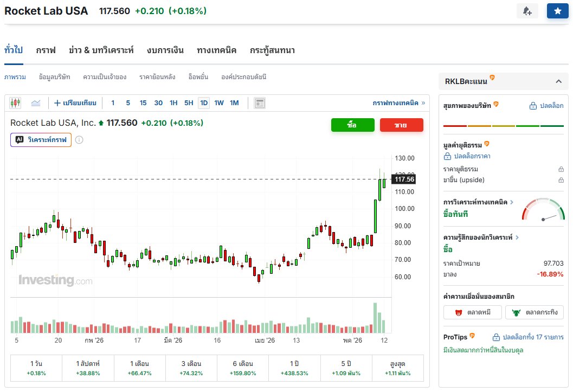The image size is (573, 392).
Task: Click the 1 วัน performance cell
Action: 36,368
